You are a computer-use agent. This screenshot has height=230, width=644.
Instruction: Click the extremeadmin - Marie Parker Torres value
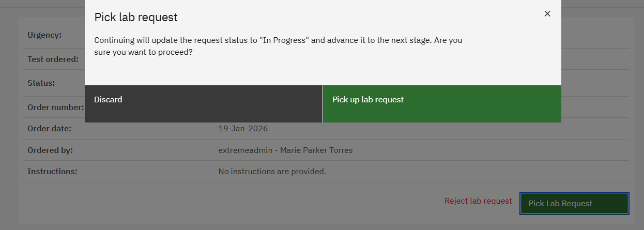tap(285, 150)
